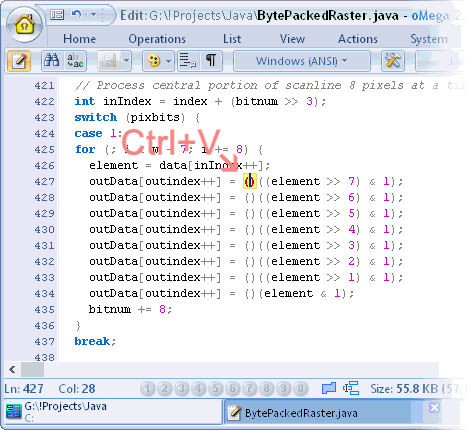Select bookmark number 3 in status bar

(181, 388)
